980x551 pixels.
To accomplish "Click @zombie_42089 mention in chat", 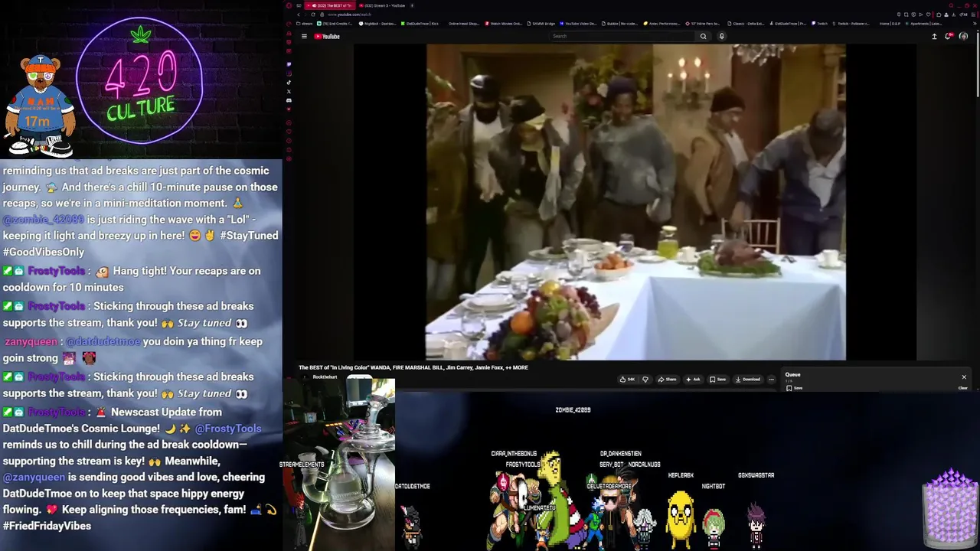I will [x=43, y=219].
